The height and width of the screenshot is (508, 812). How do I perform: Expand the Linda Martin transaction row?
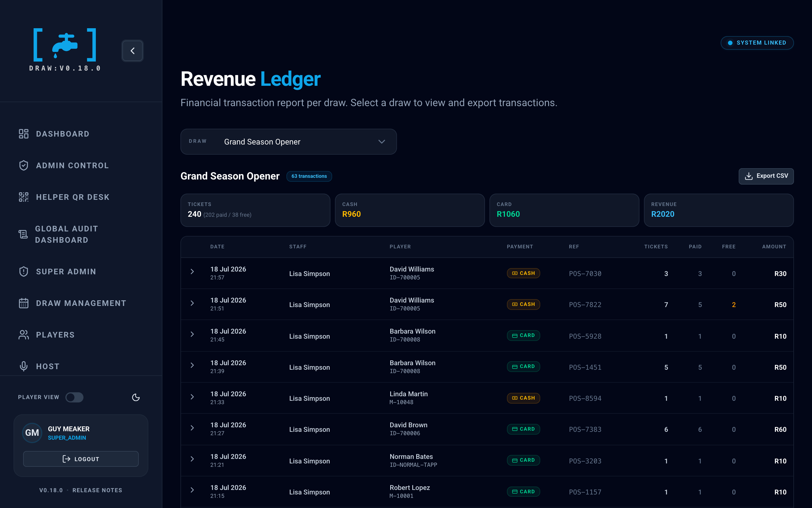click(192, 397)
